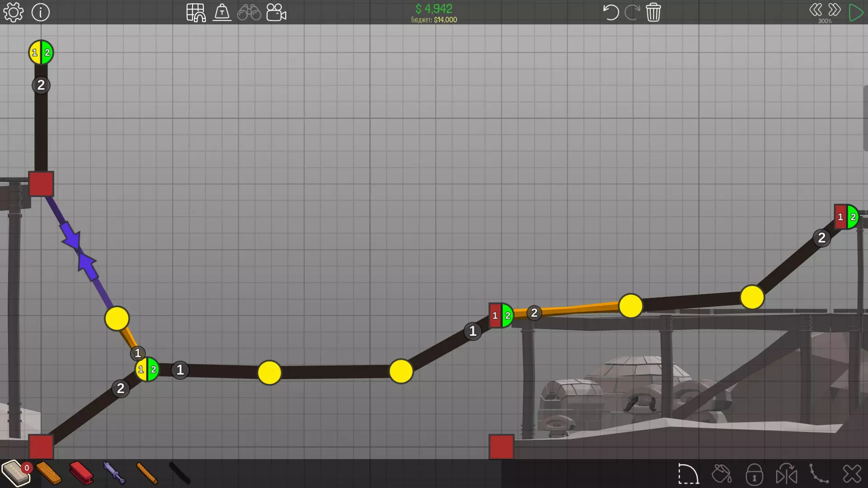Viewport: 868px width, 488px height.
Task: Toggle the binoculars view mode
Action: coord(249,12)
